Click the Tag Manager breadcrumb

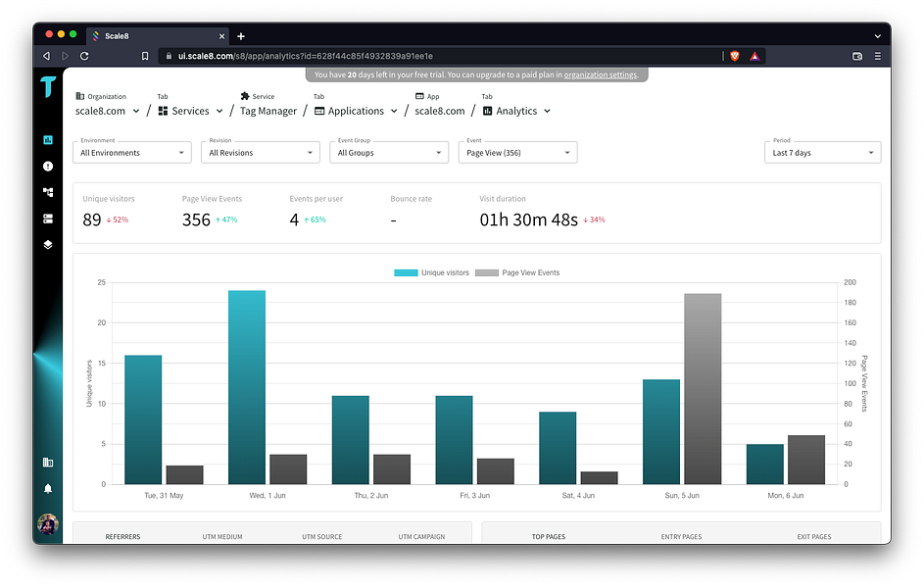(268, 111)
